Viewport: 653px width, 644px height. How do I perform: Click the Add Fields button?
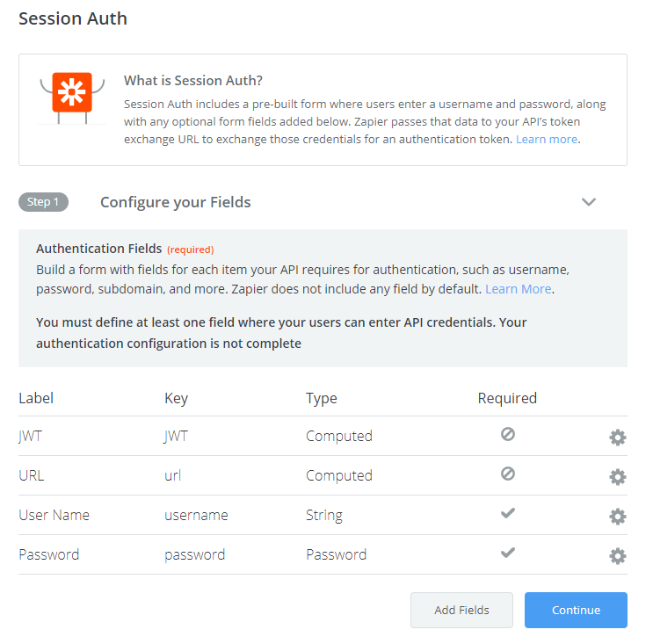(x=461, y=610)
